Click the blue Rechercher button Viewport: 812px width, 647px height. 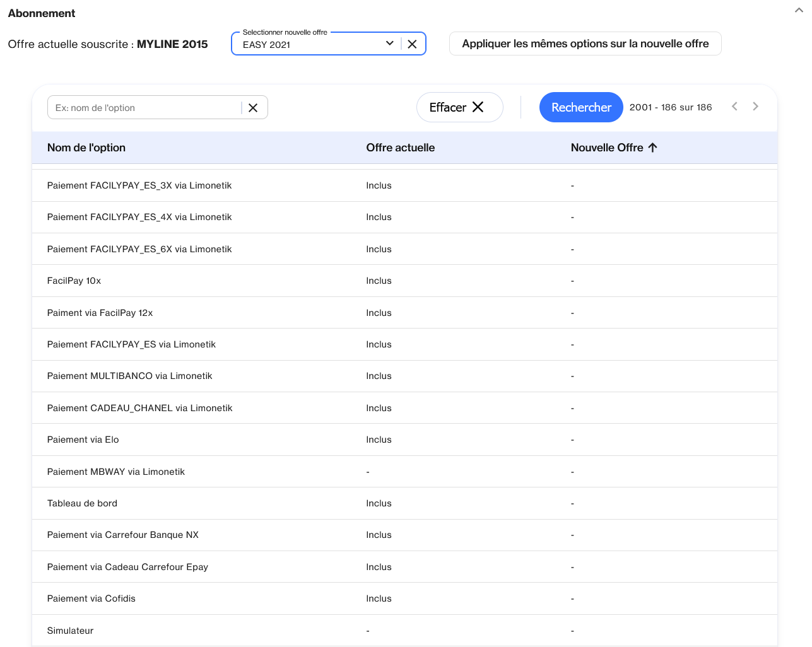[580, 107]
